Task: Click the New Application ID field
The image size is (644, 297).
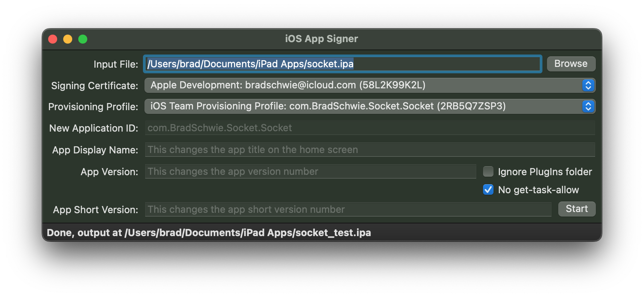Action: pos(370,128)
